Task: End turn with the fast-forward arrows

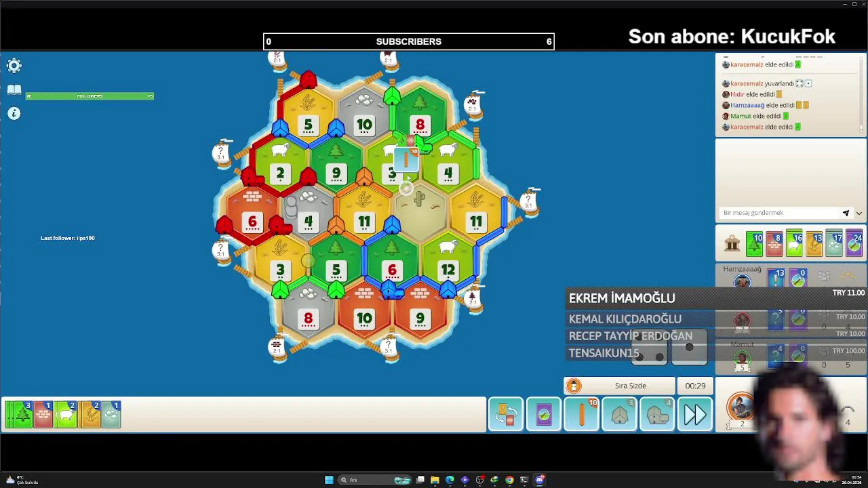Action: click(x=695, y=414)
